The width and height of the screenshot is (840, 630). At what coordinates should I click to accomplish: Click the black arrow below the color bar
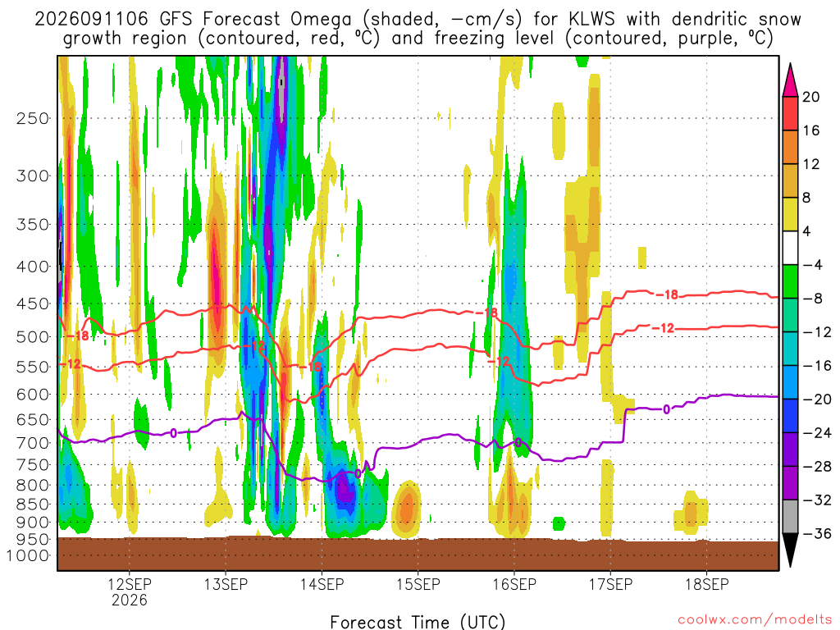790,550
